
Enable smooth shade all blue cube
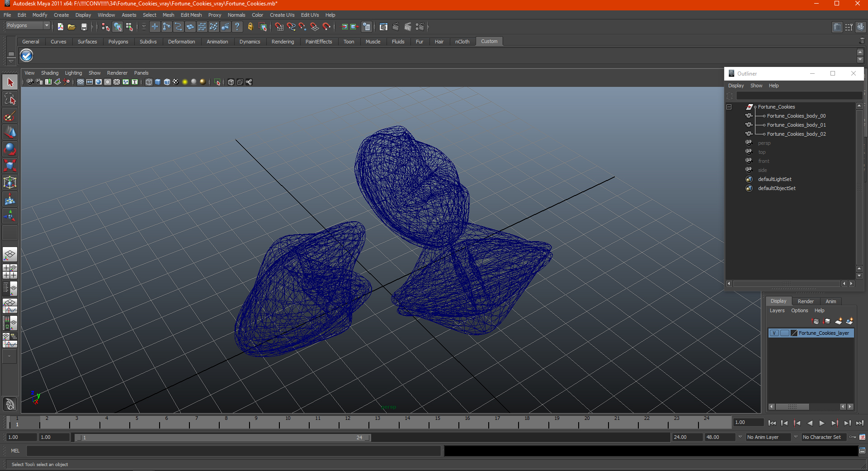coord(158,82)
